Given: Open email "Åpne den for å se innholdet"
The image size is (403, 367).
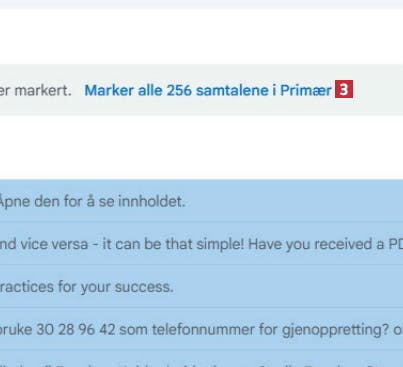Looking at the screenshot, I should 201,201.
